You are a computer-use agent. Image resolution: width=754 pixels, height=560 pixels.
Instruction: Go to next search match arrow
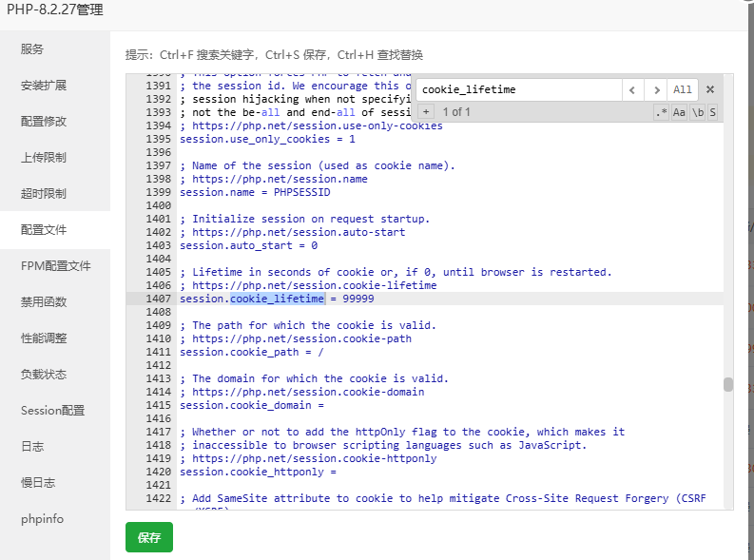pos(656,90)
